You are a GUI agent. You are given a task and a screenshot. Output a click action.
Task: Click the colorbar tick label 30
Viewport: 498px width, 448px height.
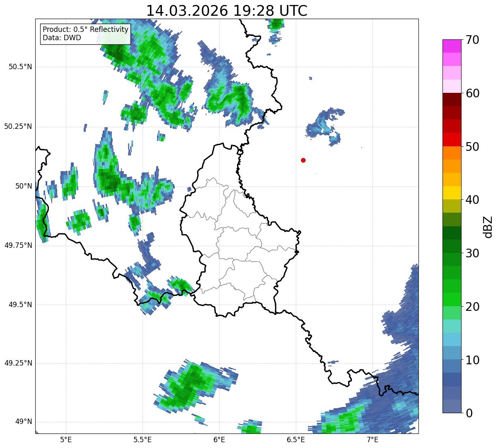coord(472,253)
